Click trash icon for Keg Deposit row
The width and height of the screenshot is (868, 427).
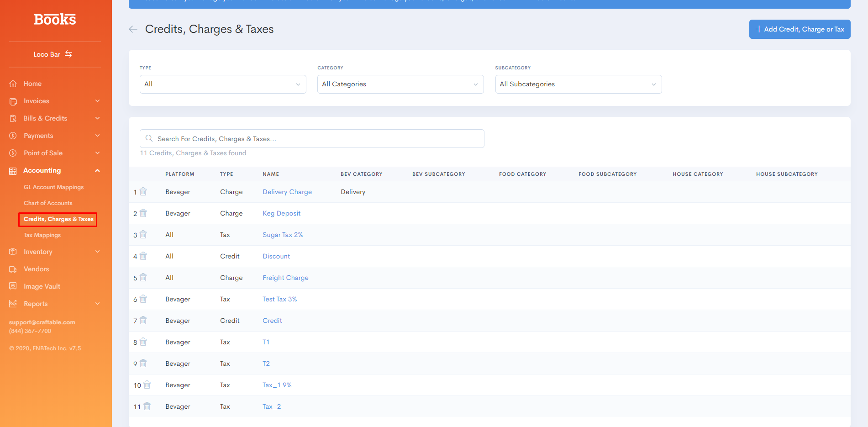coord(143,213)
